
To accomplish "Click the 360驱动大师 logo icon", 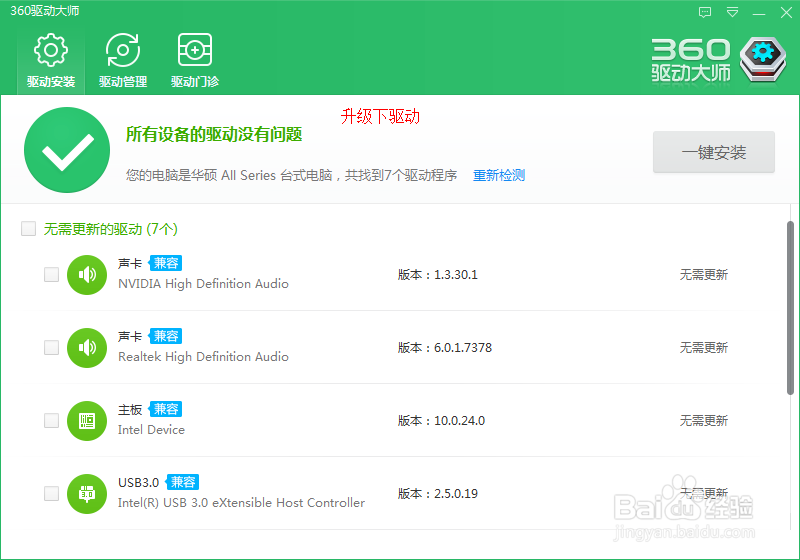I will pyautogui.click(x=763, y=60).
